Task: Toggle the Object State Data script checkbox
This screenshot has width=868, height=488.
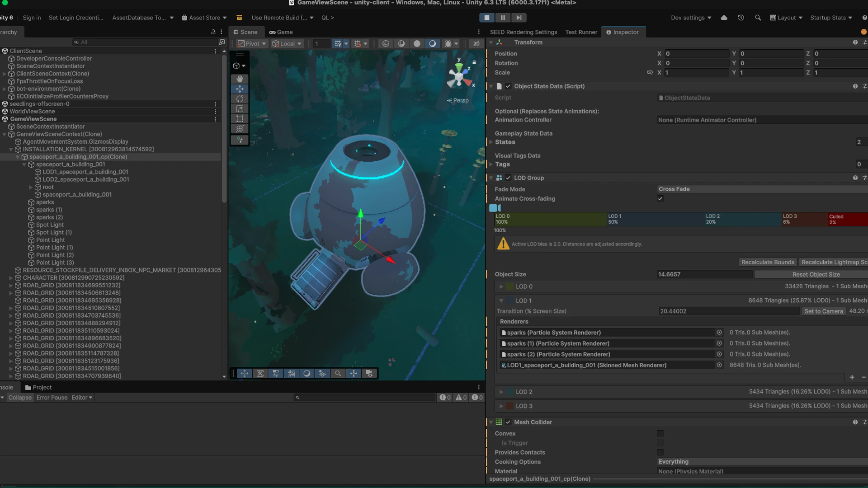Action: pyautogui.click(x=508, y=86)
